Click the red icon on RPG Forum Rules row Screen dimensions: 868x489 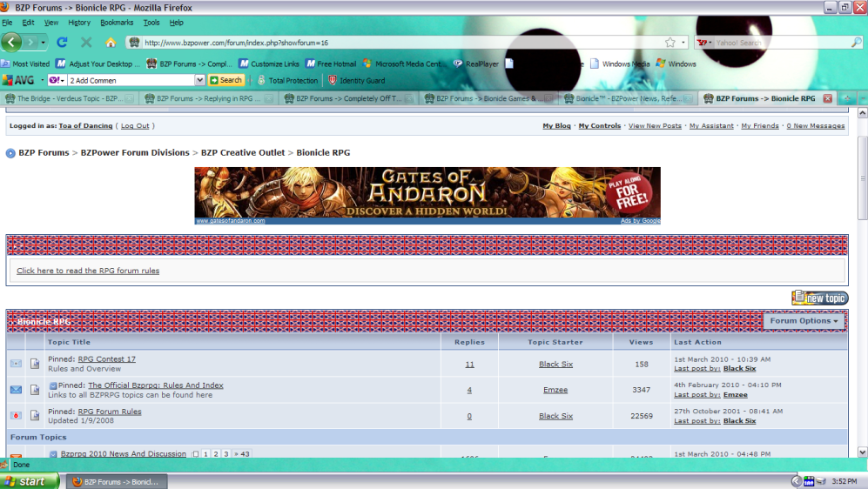(16, 416)
